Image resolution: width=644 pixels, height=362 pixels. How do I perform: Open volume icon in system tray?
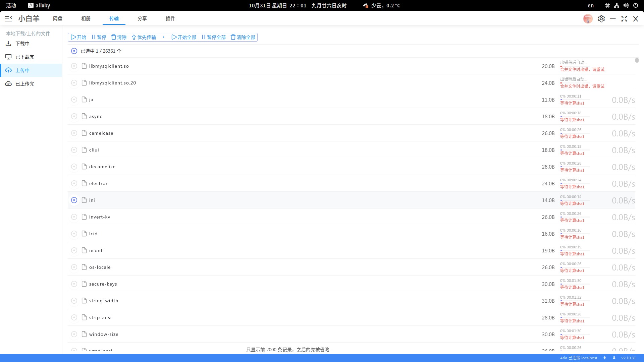pyautogui.click(x=626, y=5)
